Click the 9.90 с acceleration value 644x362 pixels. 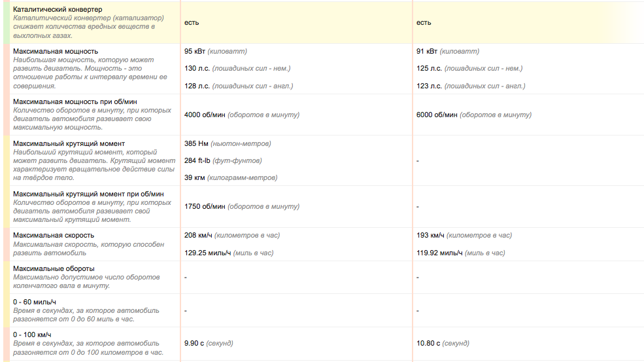[x=194, y=343]
